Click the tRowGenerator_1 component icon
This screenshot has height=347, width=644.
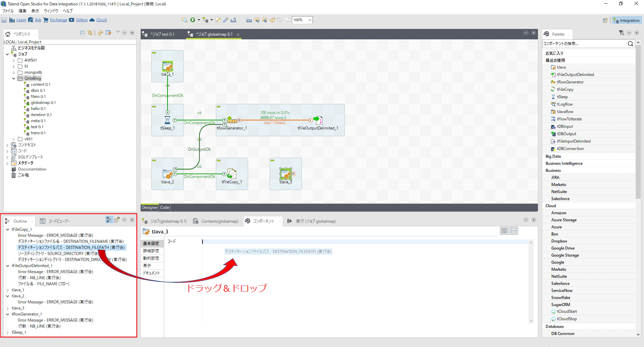click(232, 120)
